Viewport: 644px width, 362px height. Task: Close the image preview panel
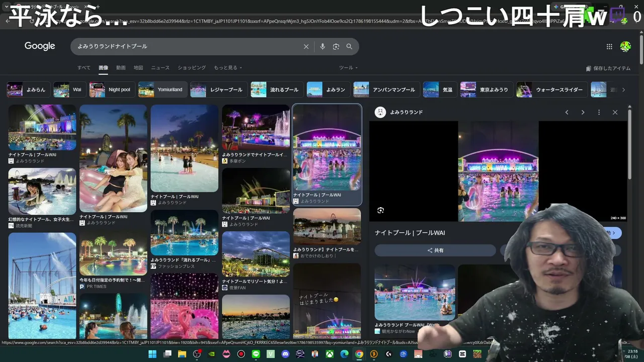[x=615, y=112]
